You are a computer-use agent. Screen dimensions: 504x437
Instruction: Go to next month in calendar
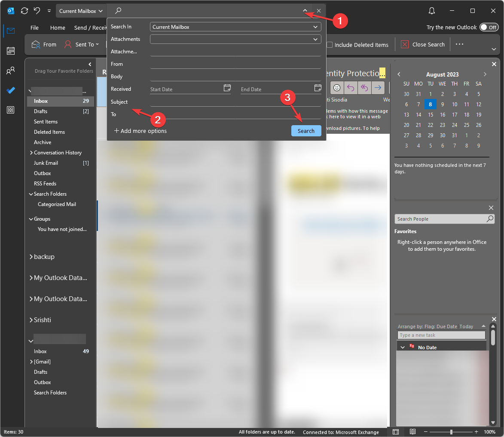click(x=485, y=74)
